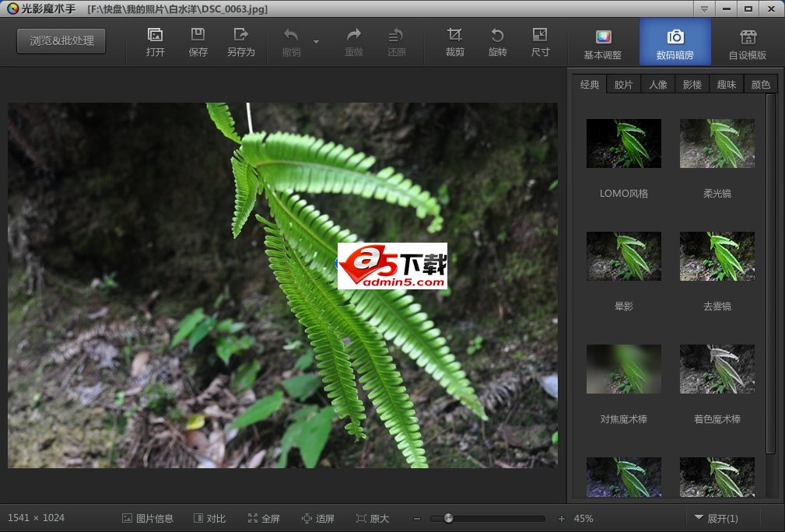Toggle Fit to Screen (适屏) view

(317, 518)
